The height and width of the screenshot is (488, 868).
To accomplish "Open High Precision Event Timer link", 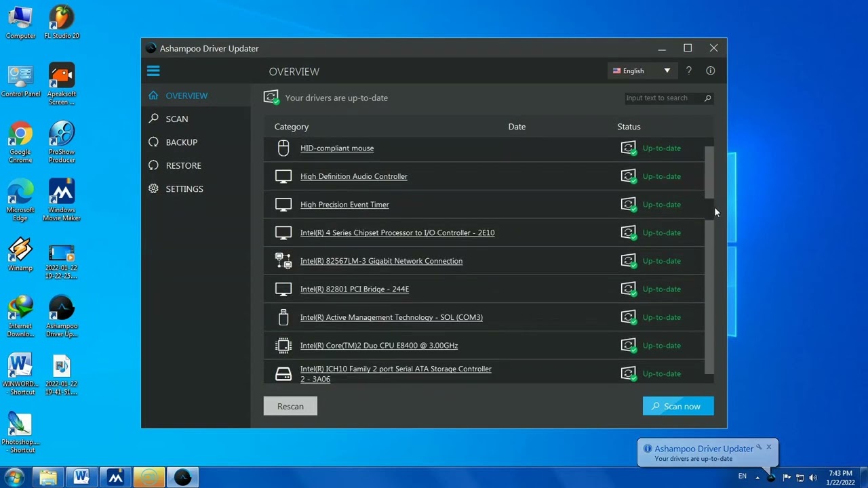I will (344, 205).
